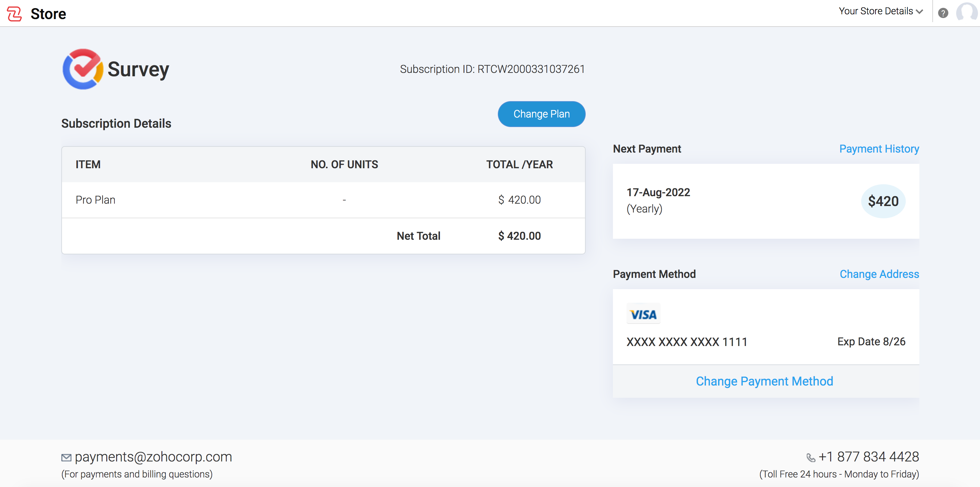Open the Payment History link
Viewport: 980px width, 487px height.
(x=879, y=149)
